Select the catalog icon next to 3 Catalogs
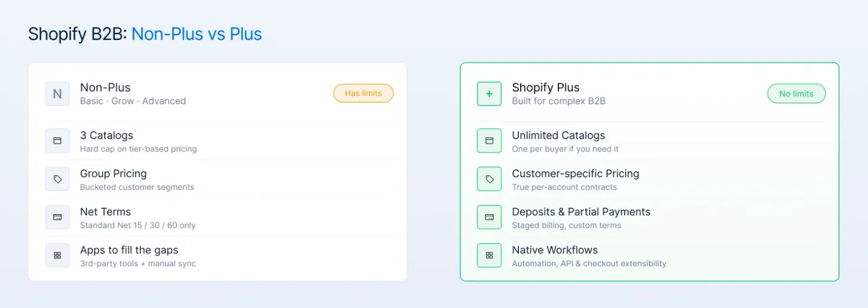The height and width of the screenshot is (308, 868). (57, 141)
